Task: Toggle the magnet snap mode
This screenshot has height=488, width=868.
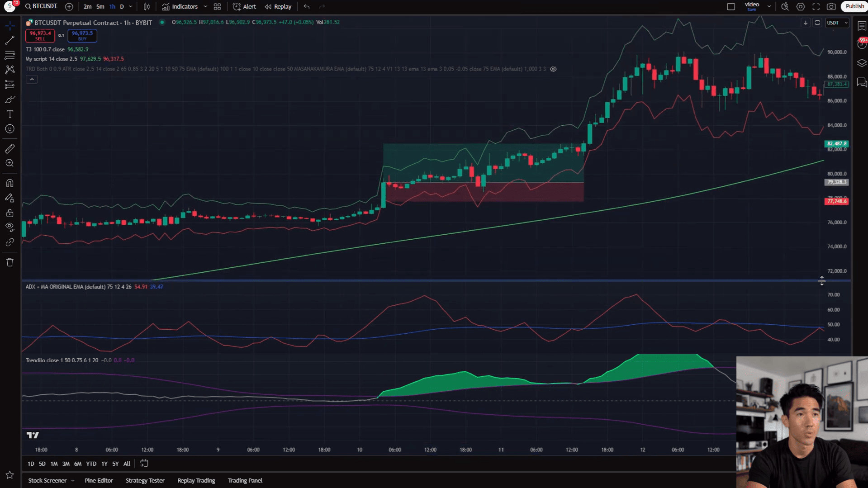Action: [x=9, y=183]
